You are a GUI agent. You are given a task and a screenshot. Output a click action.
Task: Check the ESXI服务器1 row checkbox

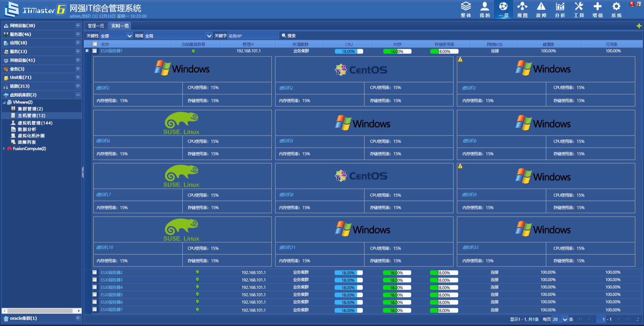[x=95, y=51]
